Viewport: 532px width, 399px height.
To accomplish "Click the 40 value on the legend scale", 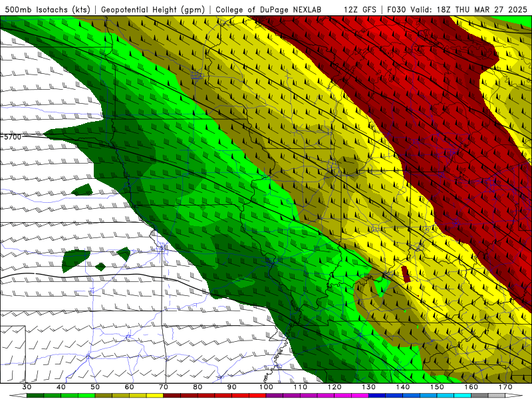I will pos(61,387).
